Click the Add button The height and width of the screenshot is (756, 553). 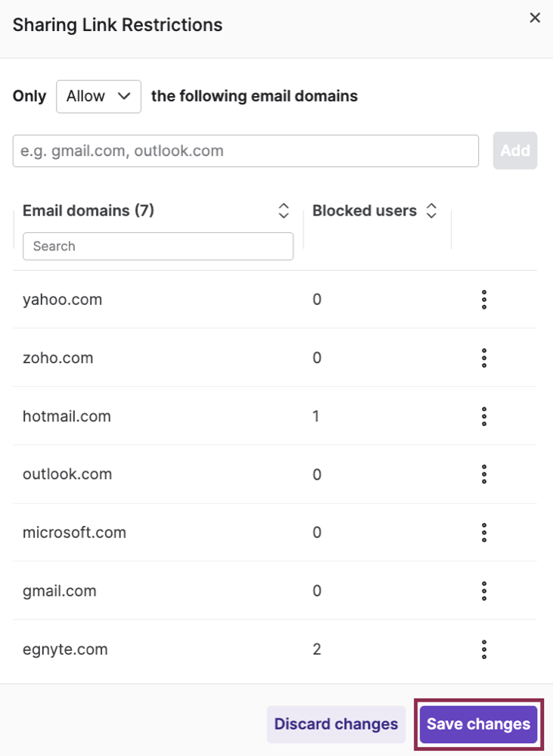coord(515,151)
